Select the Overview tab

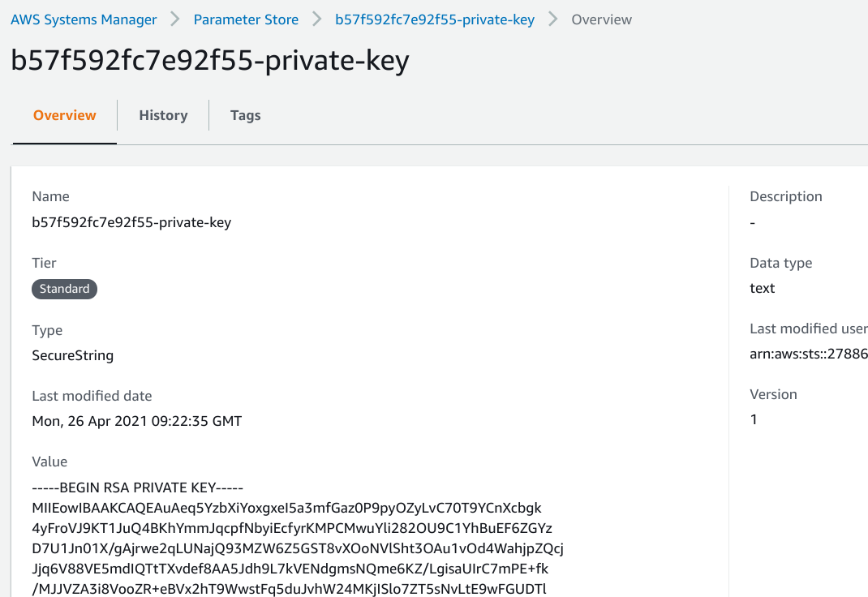click(x=65, y=115)
